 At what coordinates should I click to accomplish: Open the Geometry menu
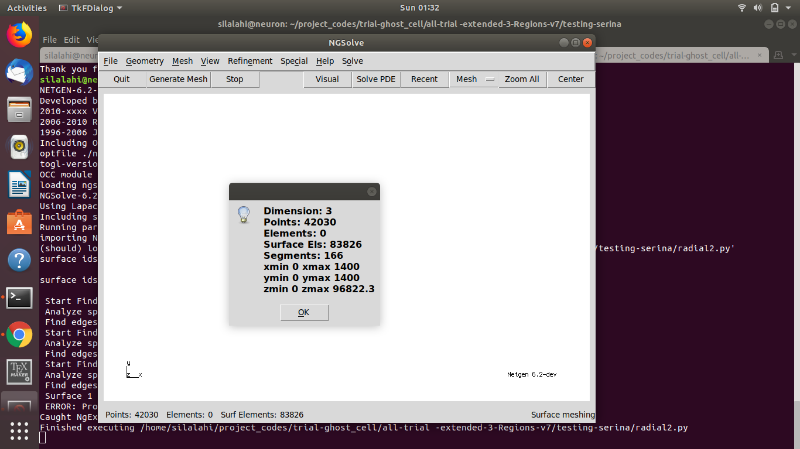click(144, 61)
